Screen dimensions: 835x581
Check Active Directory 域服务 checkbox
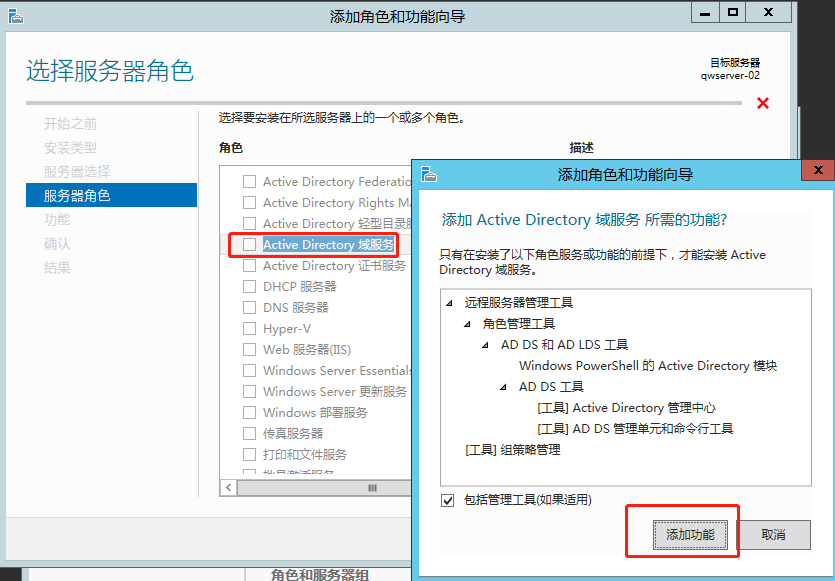point(249,244)
